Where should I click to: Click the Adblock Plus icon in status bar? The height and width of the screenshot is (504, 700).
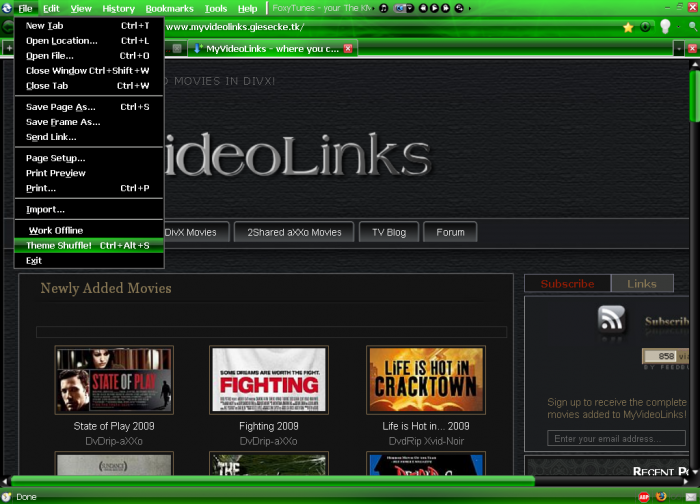tap(644, 497)
